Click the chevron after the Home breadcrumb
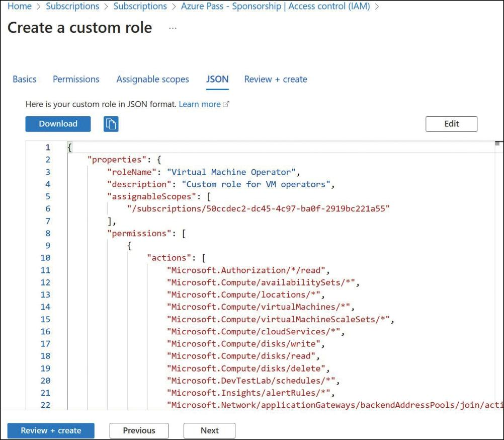Image resolution: width=504 pixels, height=440 pixels. pyautogui.click(x=39, y=7)
